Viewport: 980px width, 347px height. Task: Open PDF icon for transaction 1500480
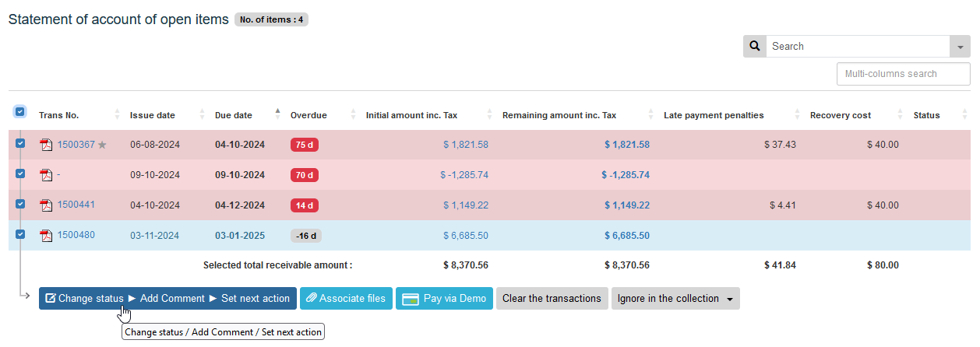tap(47, 236)
